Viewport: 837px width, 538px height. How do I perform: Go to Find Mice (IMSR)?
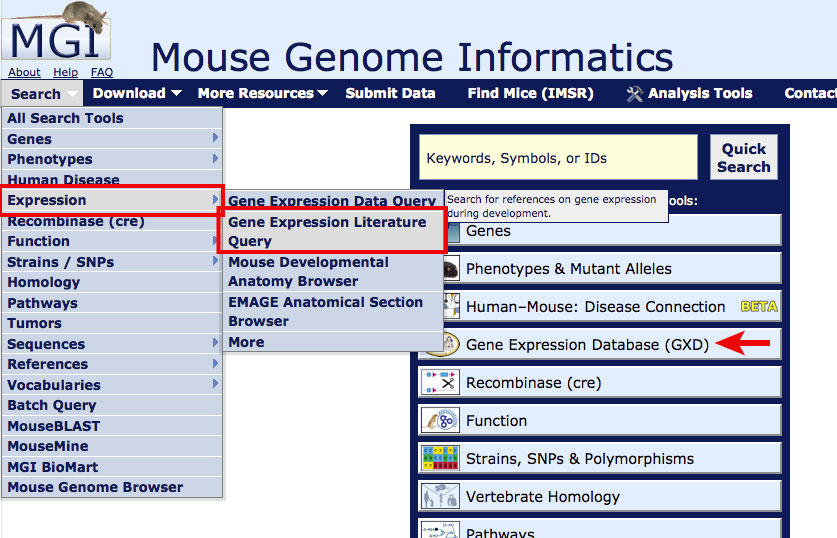pyautogui.click(x=530, y=94)
